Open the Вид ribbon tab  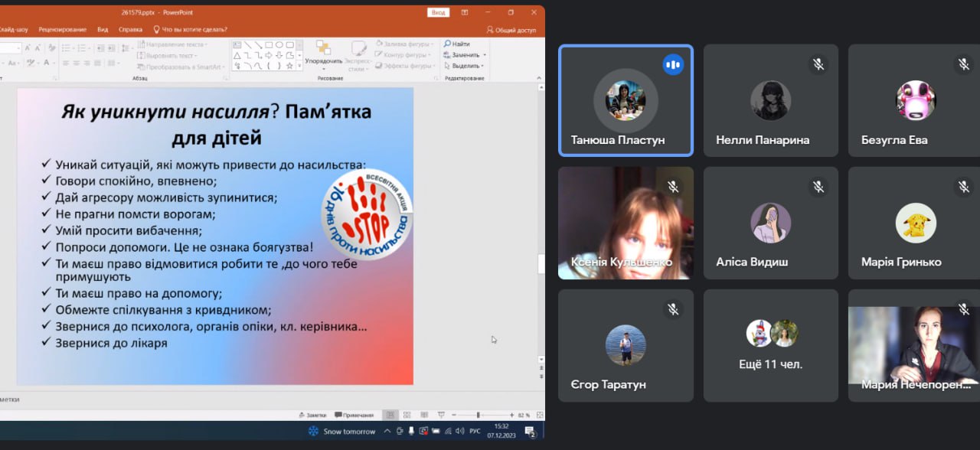tap(103, 30)
